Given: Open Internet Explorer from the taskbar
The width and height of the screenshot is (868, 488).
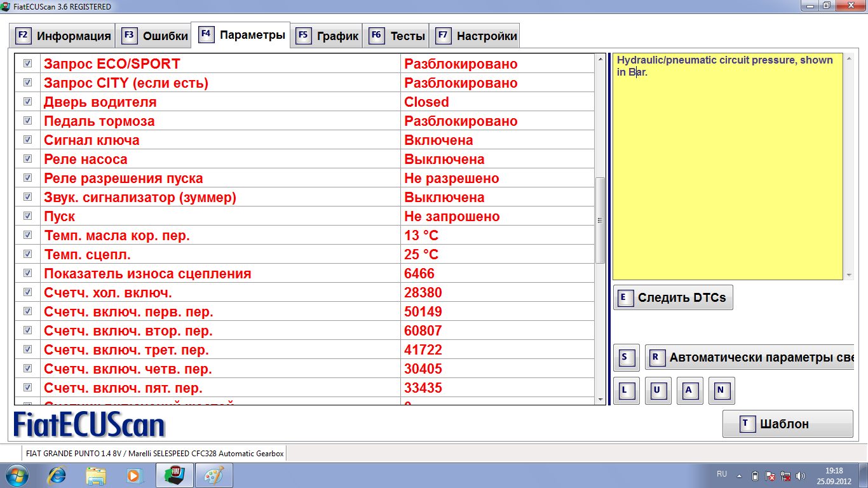Looking at the screenshot, I should point(58,475).
